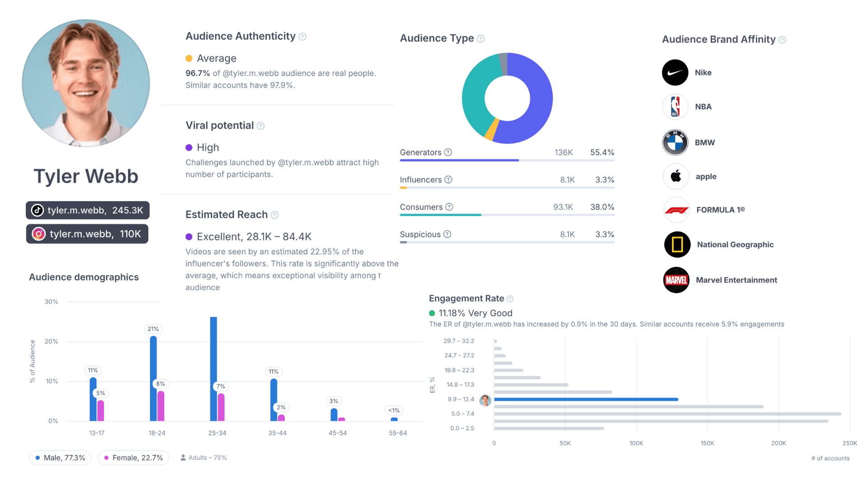Click Tyler Webb's profile photo

[86, 83]
